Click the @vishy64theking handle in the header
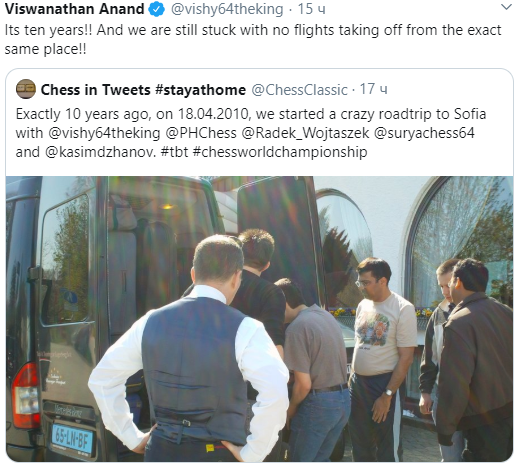Screen dimensions: 517x463 coord(227,9)
